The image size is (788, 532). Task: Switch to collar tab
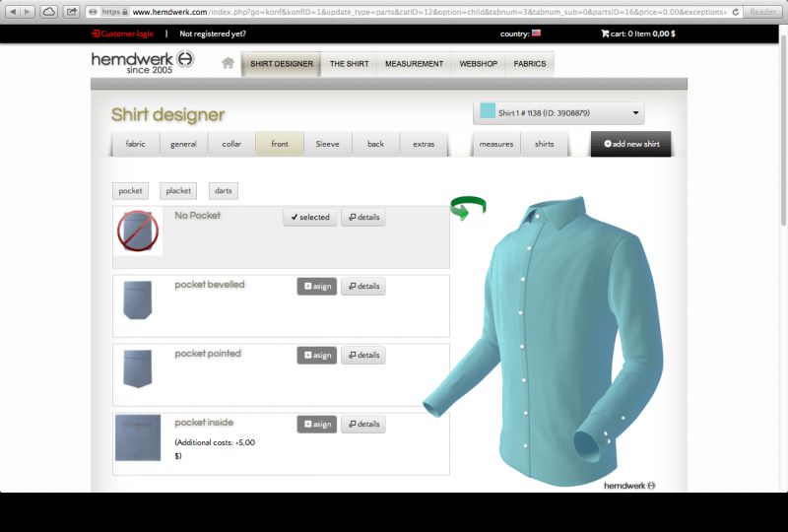click(x=231, y=144)
